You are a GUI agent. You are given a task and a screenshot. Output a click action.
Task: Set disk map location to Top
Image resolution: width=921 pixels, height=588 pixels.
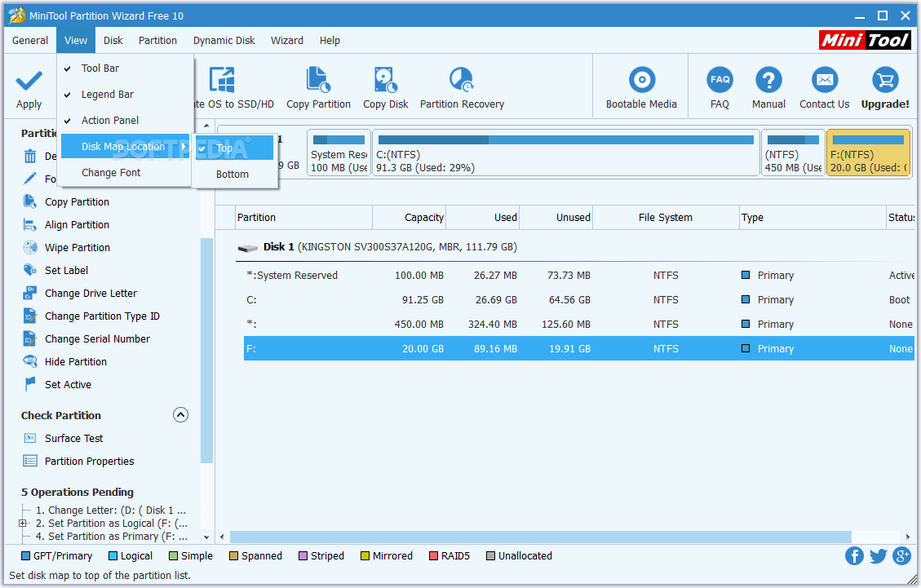coord(234,148)
